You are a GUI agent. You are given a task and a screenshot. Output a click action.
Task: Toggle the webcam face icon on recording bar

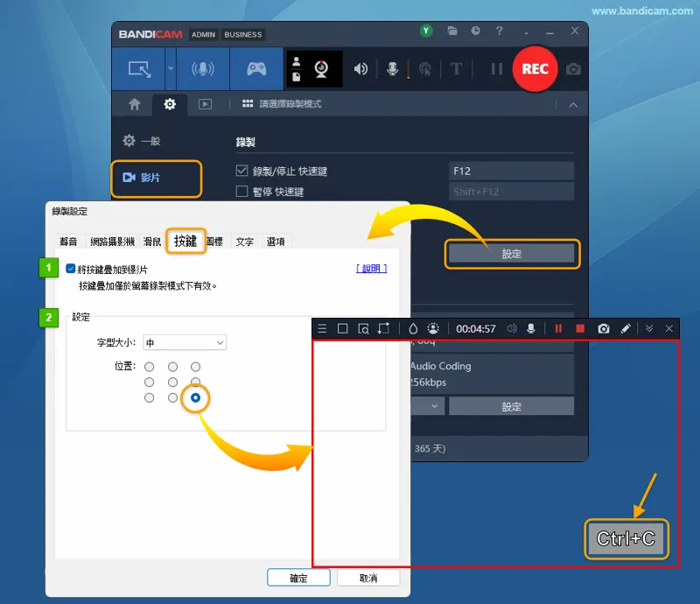[433, 329]
